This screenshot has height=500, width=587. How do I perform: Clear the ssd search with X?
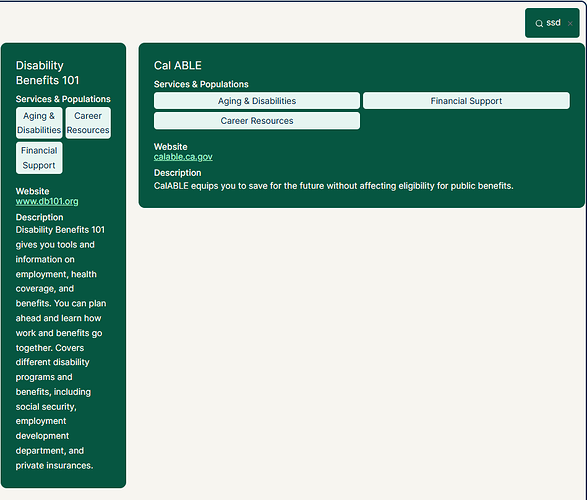(x=570, y=24)
